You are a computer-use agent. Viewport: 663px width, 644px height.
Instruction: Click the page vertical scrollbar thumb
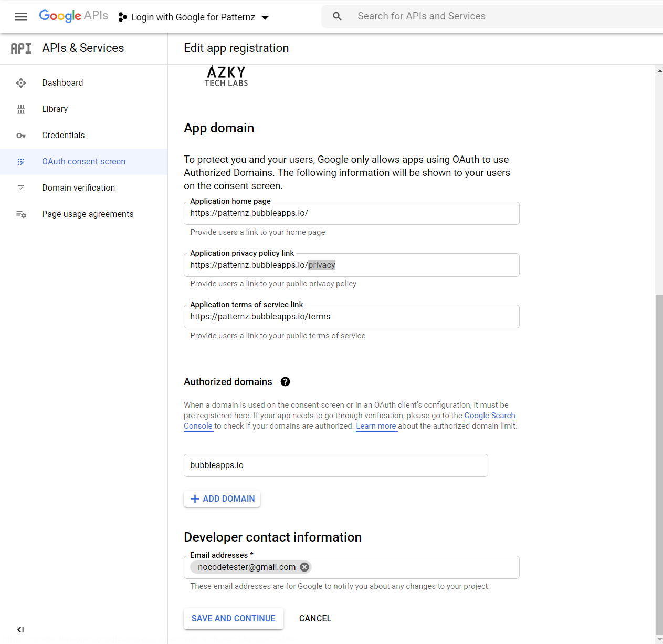point(659,462)
